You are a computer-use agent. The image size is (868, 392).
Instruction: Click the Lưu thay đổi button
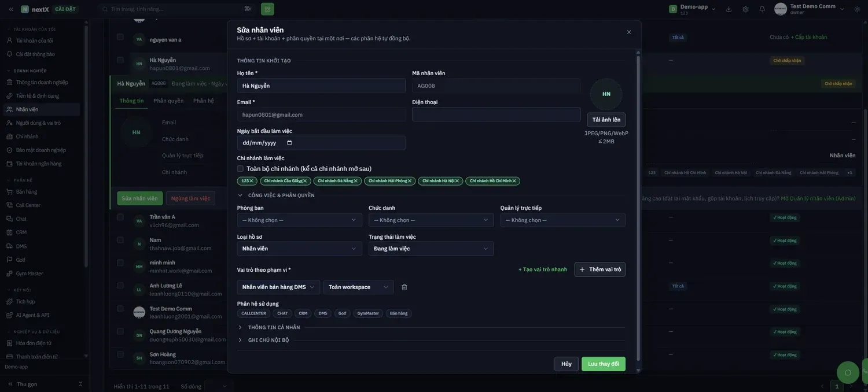click(x=604, y=364)
